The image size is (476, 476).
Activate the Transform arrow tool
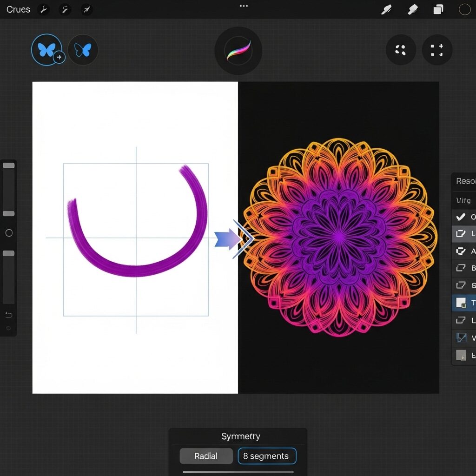86,9
